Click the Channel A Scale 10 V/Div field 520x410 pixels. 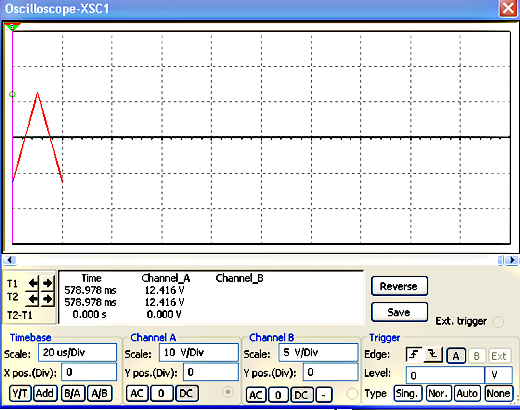199,352
